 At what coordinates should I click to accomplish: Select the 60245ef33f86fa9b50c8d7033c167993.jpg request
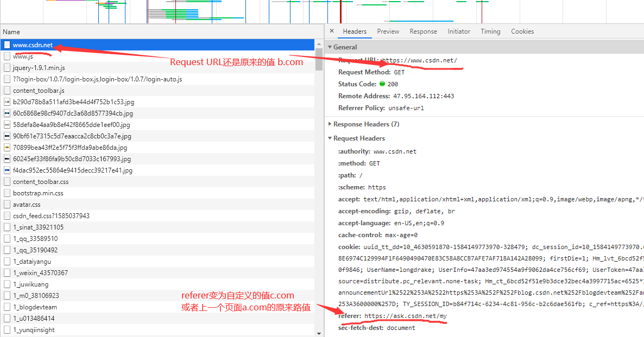[157, 159]
